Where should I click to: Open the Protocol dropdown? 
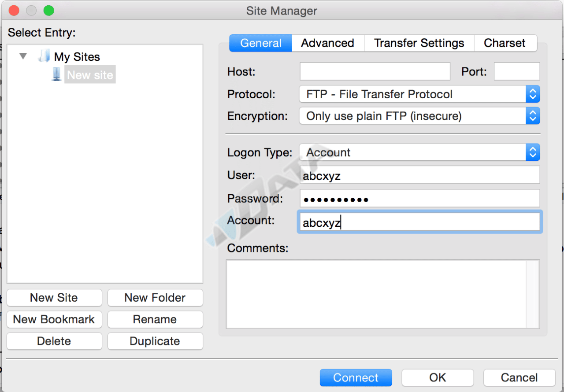coord(419,94)
